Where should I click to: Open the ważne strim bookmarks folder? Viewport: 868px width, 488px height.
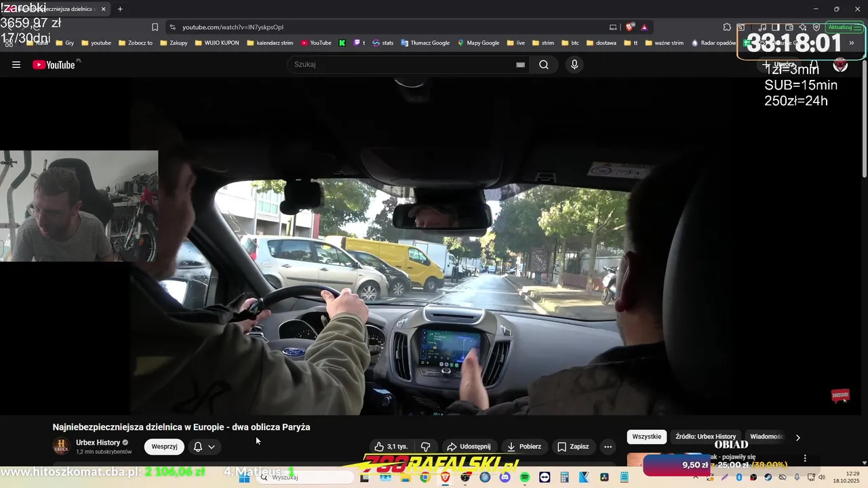click(x=664, y=43)
